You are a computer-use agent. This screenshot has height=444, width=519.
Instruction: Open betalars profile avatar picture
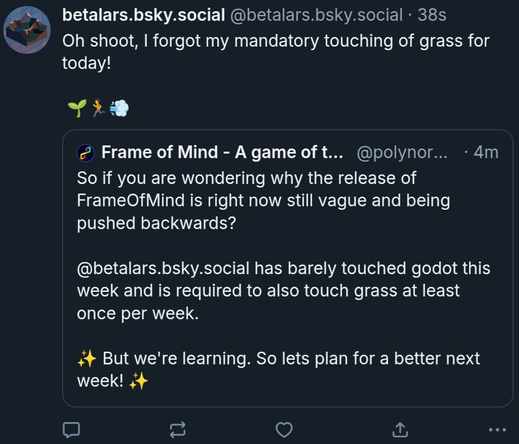point(27,30)
